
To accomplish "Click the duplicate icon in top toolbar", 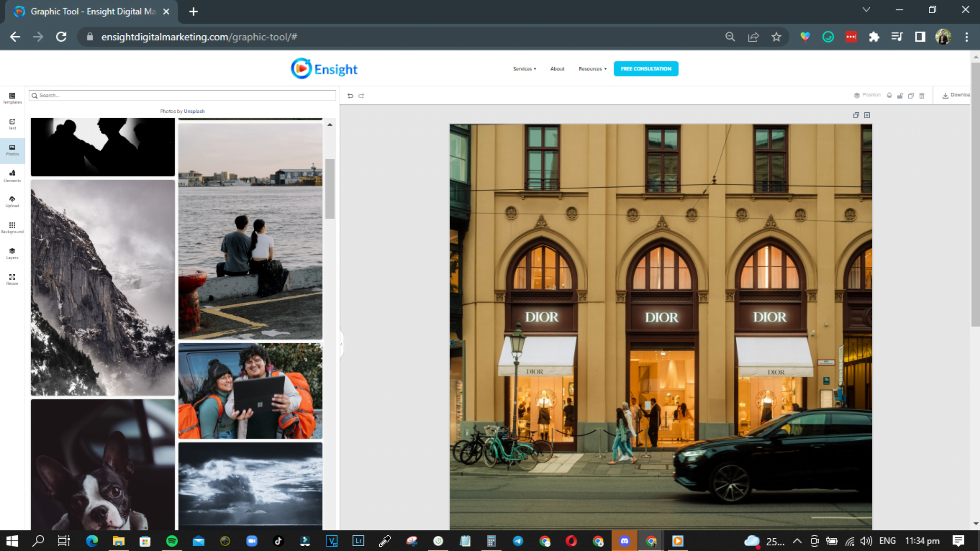I will click(x=911, y=95).
